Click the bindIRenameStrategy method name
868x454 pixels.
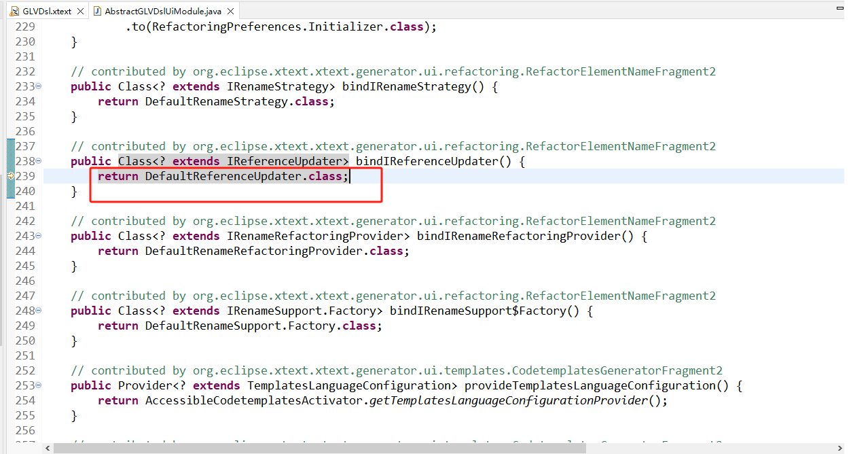[406, 86]
